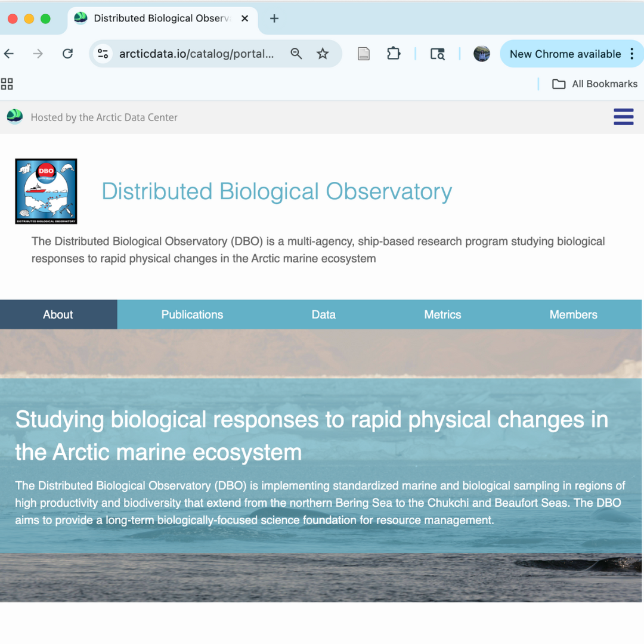Open the apps grid in bookmarks bar
Image resolution: width=644 pixels, height=644 pixels.
[7, 84]
